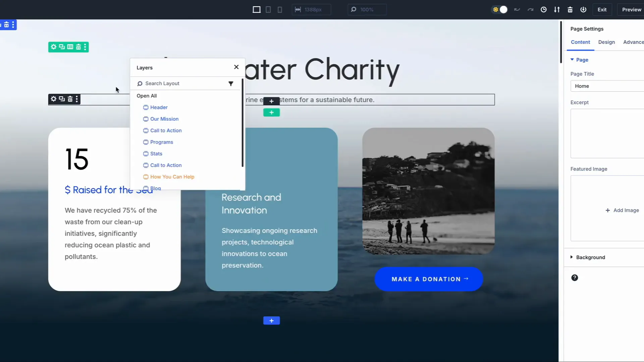The height and width of the screenshot is (362, 644).
Task: Click the Preview button
Action: [631, 9]
